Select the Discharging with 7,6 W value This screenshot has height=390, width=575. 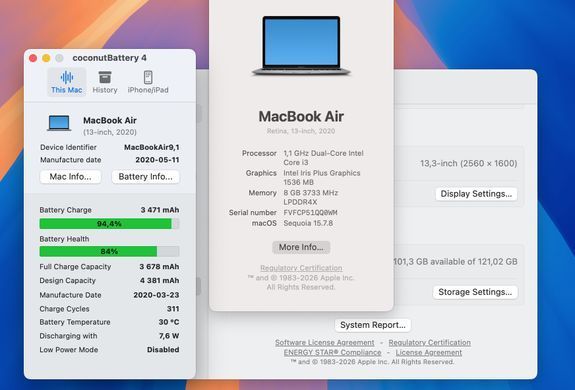coord(169,336)
